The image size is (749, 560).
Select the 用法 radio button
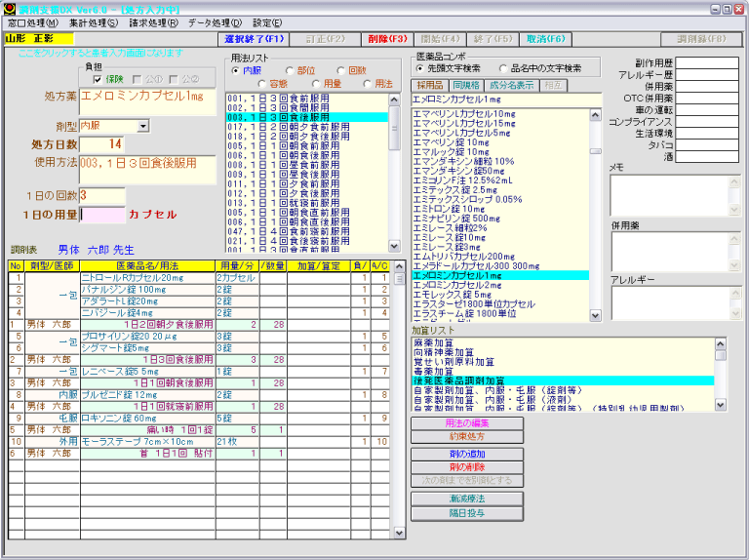(367, 84)
